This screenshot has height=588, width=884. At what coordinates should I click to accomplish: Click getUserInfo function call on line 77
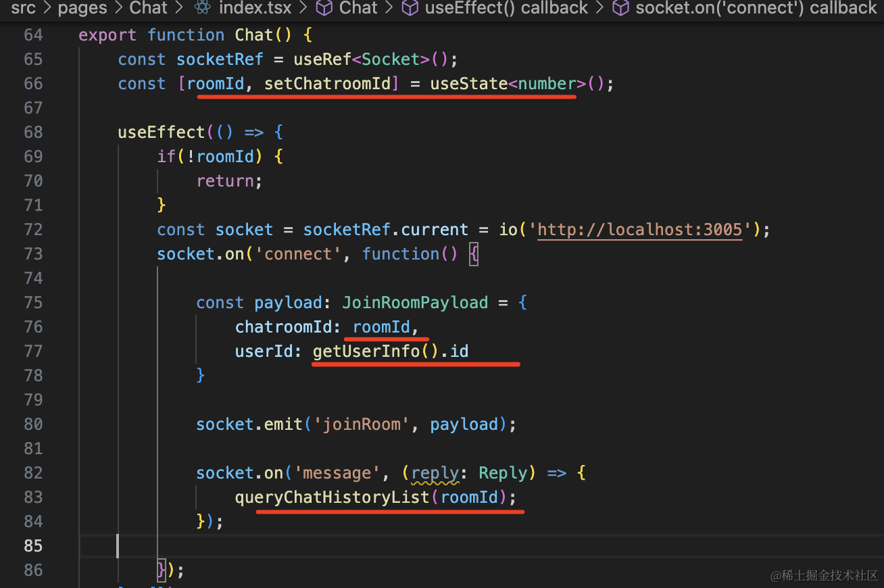coord(366,351)
